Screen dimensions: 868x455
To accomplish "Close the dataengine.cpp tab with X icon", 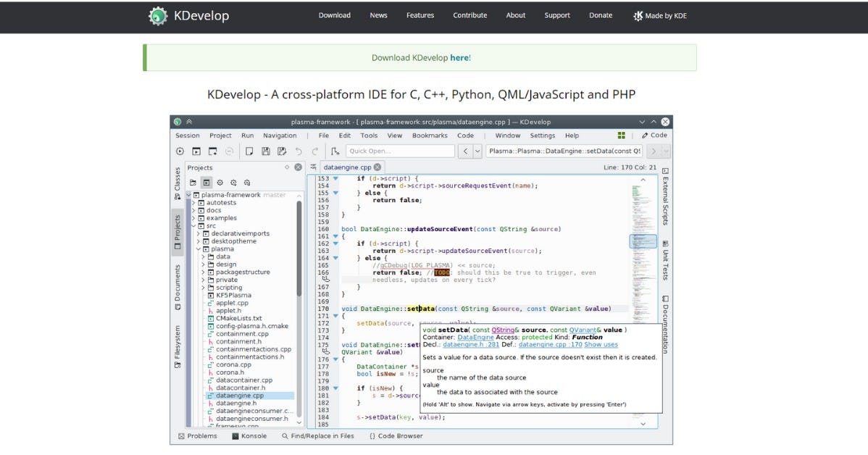I will click(377, 167).
